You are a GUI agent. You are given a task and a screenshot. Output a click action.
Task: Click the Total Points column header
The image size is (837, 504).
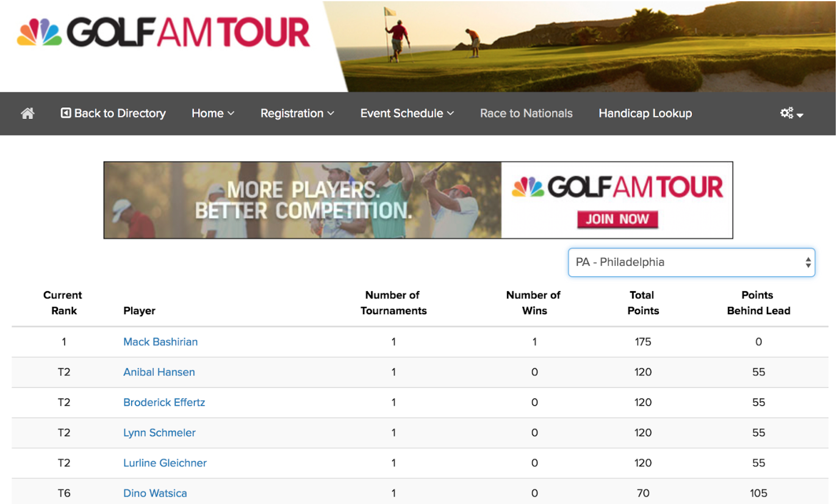pyautogui.click(x=643, y=303)
